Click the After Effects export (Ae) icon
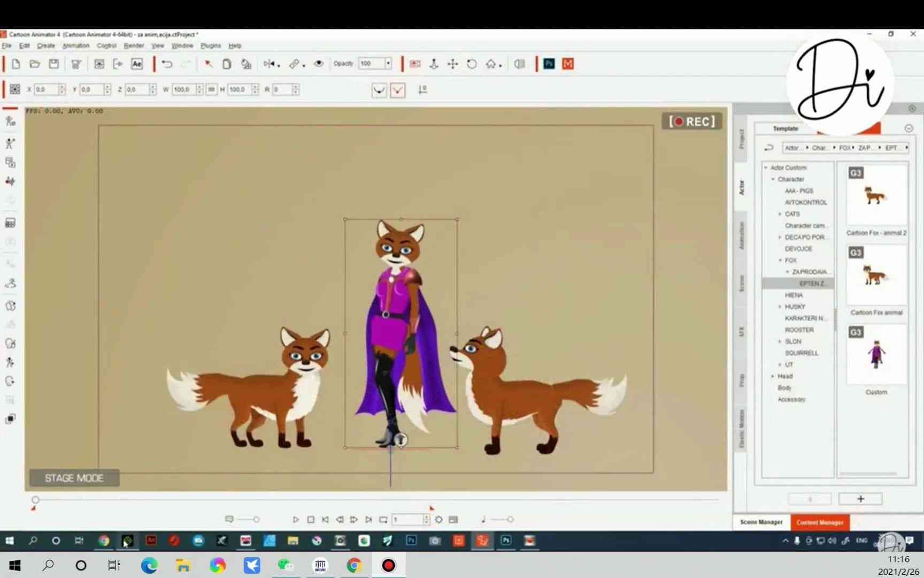924x578 pixels. tap(137, 64)
